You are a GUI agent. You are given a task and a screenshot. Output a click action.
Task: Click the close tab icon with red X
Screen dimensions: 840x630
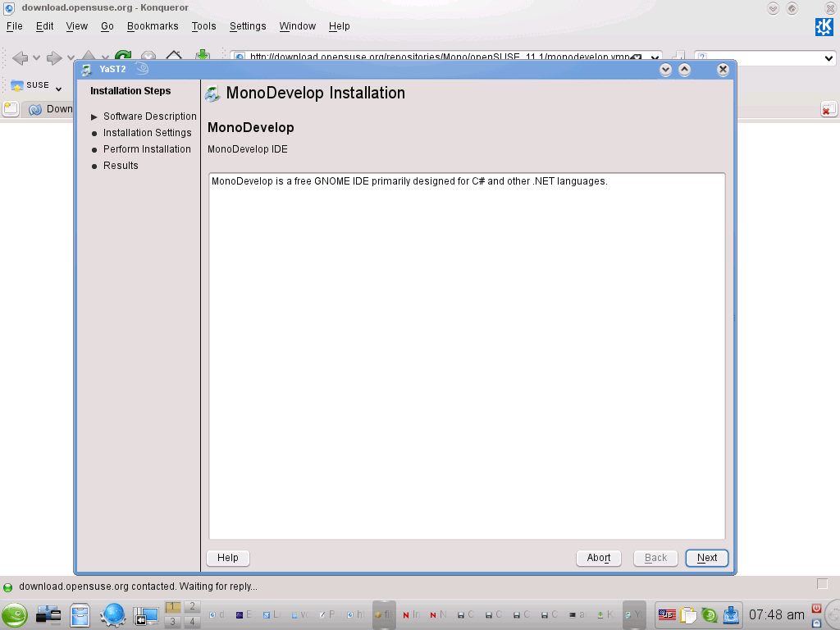[829, 109]
